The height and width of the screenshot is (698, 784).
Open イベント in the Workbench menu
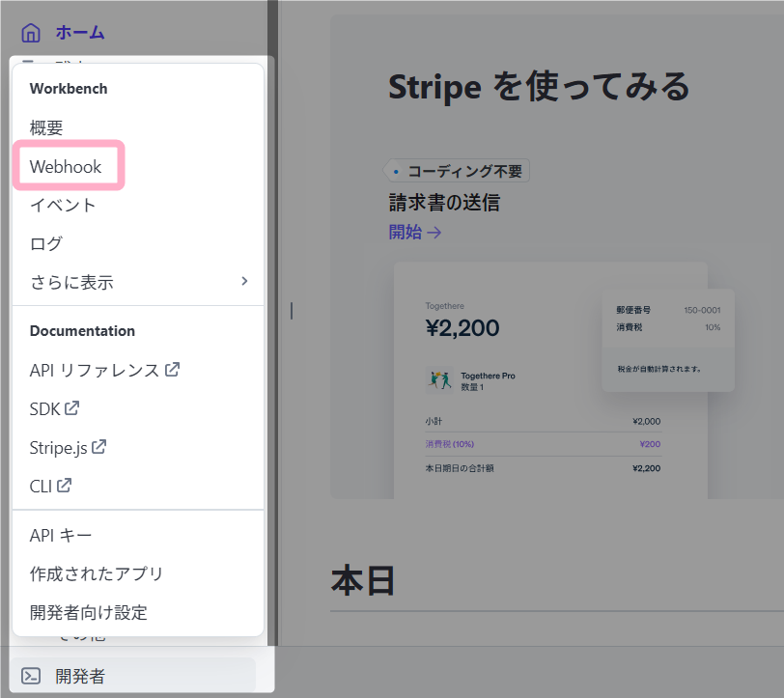[x=63, y=205]
